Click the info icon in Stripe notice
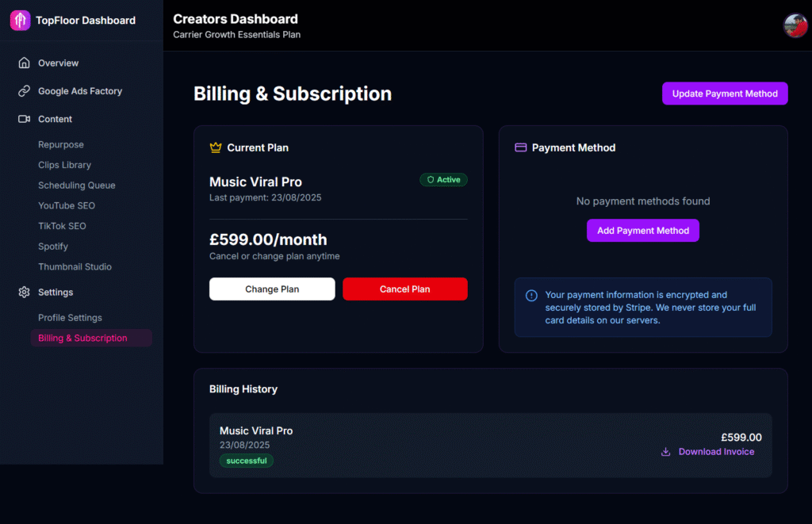The height and width of the screenshot is (524, 812). coord(531,296)
